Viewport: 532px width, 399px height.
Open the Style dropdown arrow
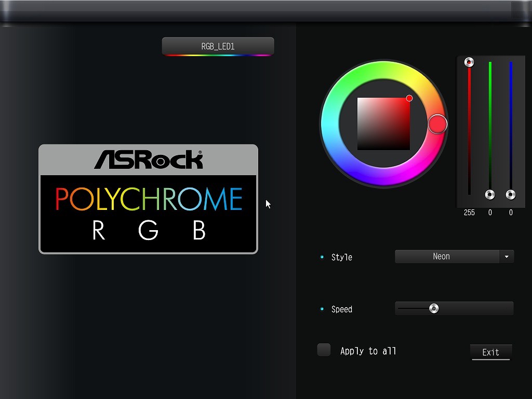coord(507,257)
